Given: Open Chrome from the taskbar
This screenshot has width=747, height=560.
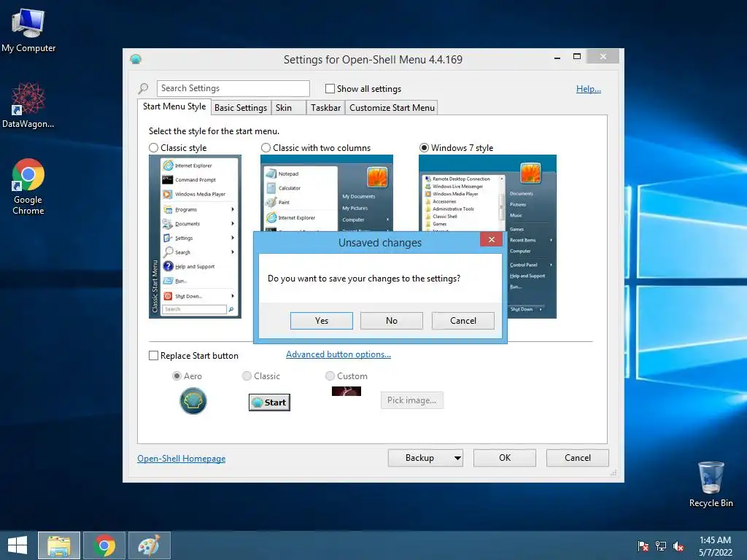Looking at the screenshot, I should (104, 545).
